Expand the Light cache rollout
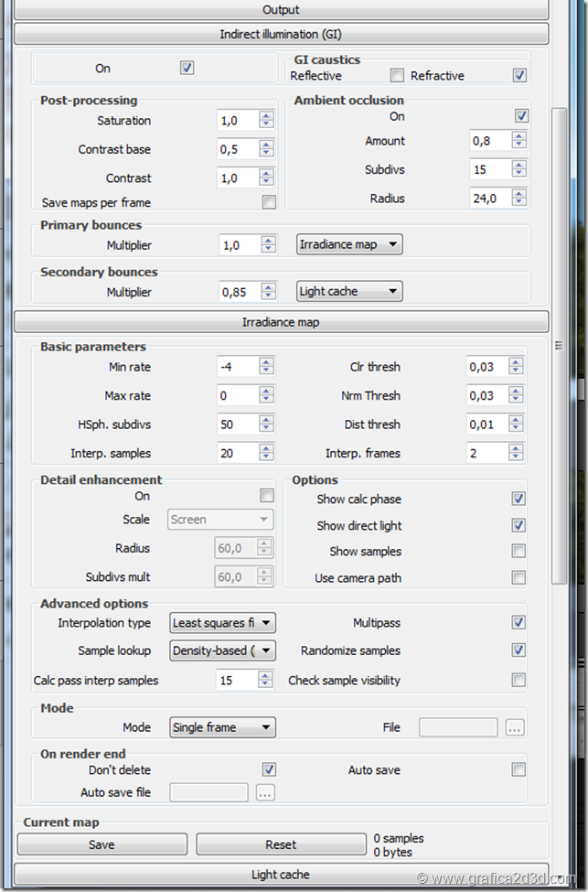Image resolution: width=588 pixels, height=892 pixels. 281,875
